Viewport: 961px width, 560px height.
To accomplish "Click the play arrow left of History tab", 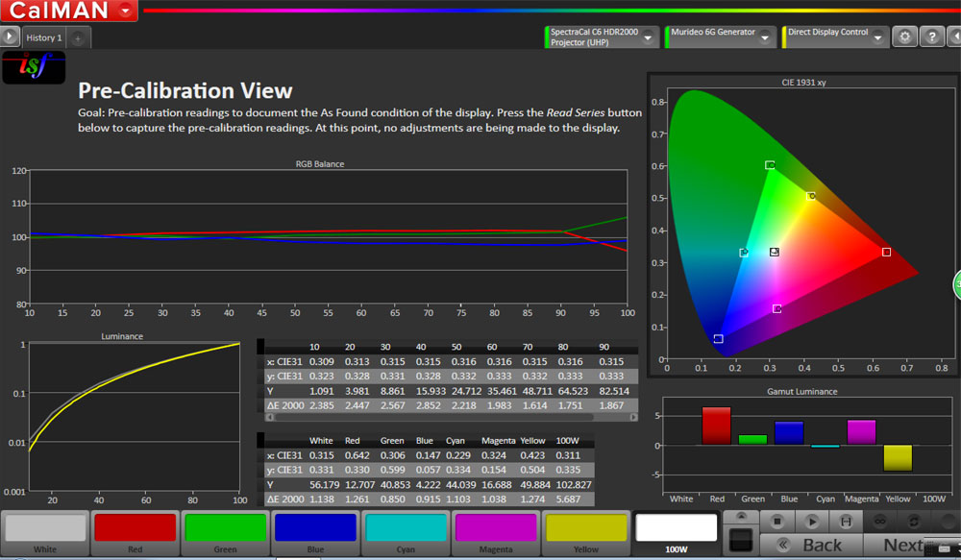I will tap(11, 37).
